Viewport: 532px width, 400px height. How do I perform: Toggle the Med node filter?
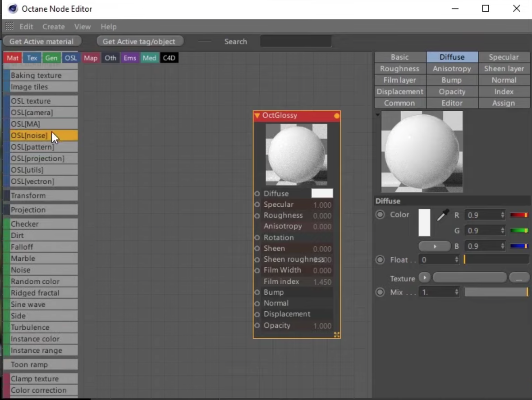click(x=149, y=58)
